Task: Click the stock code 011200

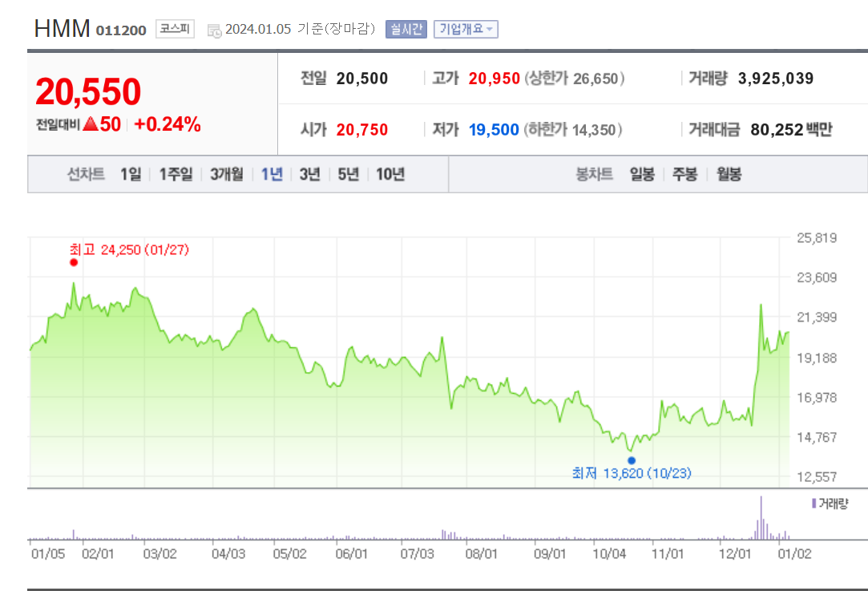Action: pos(121,30)
